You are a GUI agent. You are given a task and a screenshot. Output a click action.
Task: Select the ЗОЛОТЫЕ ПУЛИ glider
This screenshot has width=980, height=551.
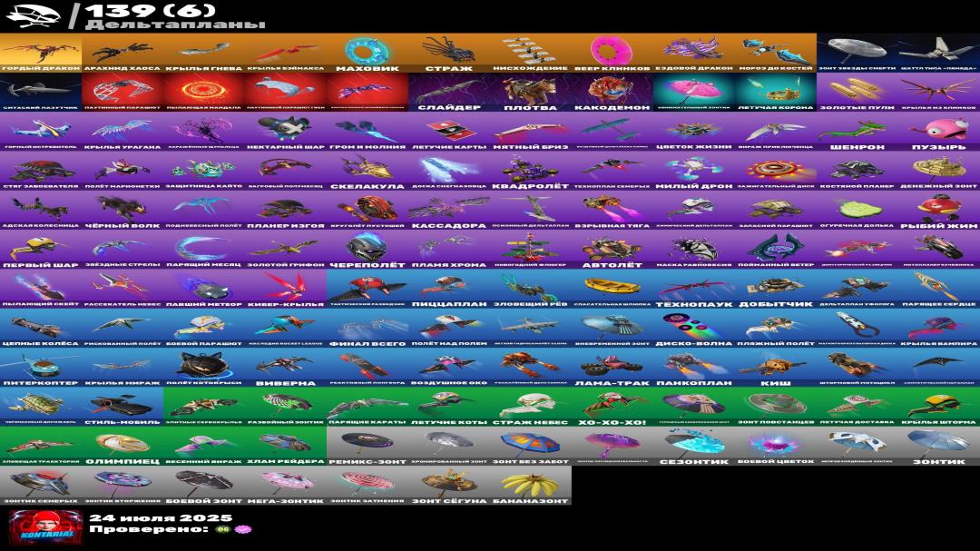[857, 93]
